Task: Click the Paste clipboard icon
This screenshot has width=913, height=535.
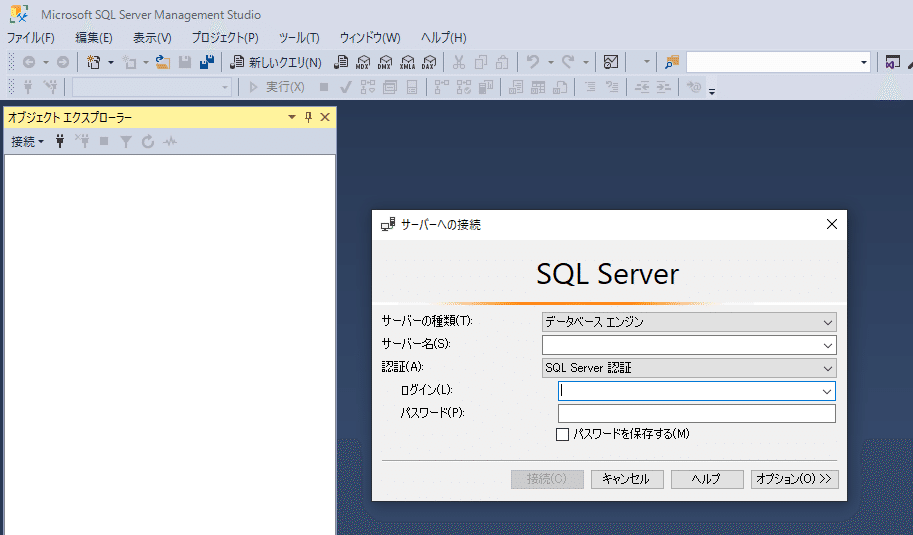Action: point(502,62)
